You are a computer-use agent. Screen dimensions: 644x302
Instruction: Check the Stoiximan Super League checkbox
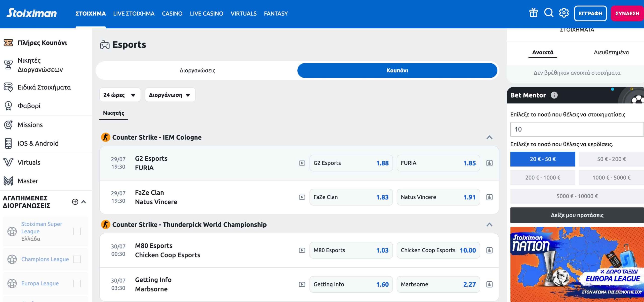(x=77, y=231)
